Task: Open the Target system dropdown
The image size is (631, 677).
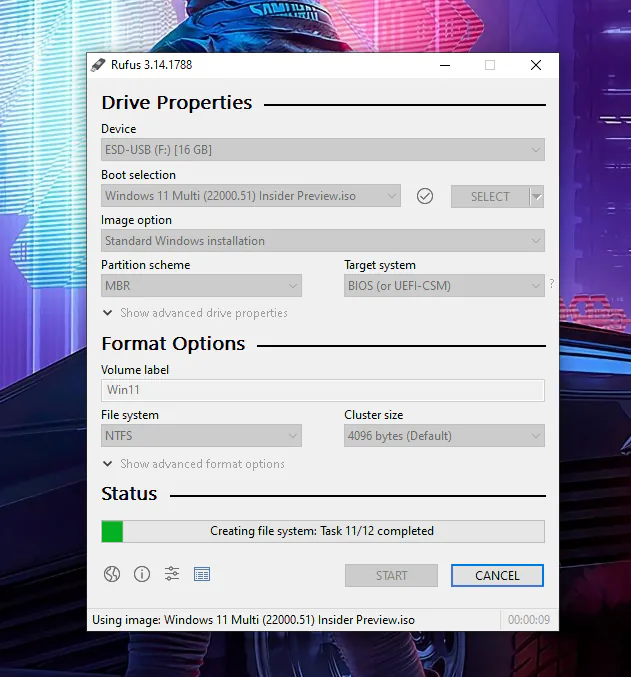Action: point(444,286)
